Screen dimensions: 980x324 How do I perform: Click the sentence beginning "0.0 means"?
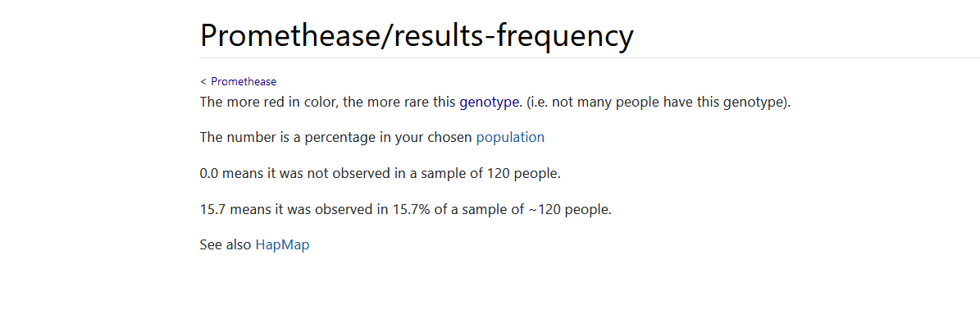tap(380, 173)
